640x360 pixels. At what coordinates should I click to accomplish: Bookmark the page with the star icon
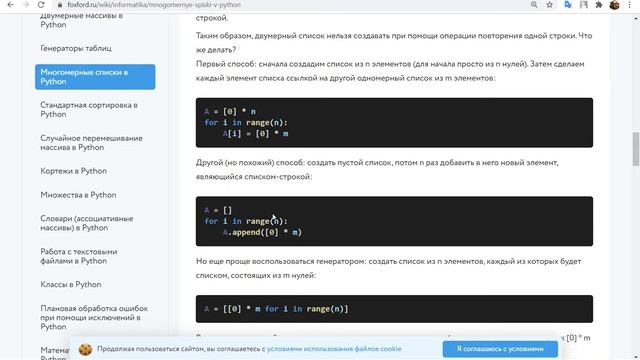549,5
